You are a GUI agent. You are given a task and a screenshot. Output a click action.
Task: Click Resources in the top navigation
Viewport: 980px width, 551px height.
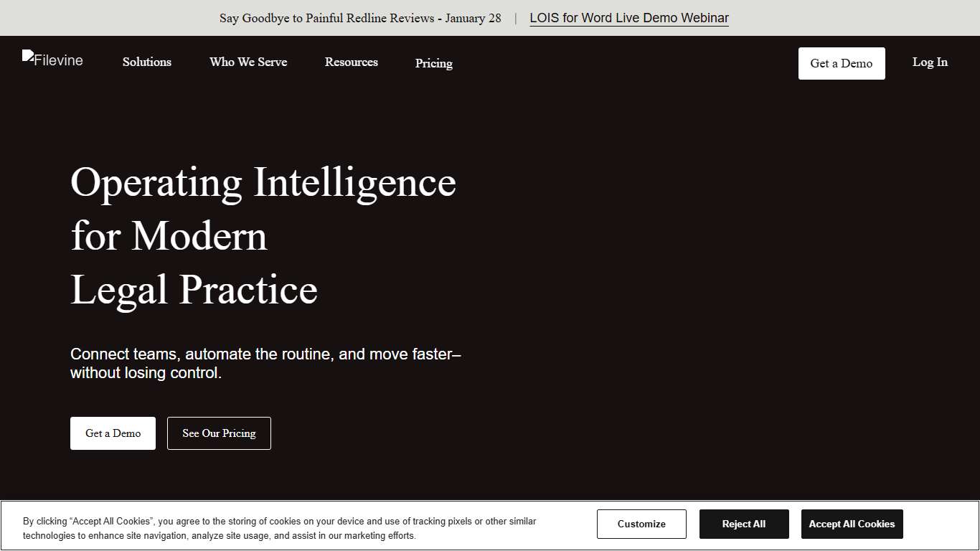tap(351, 62)
